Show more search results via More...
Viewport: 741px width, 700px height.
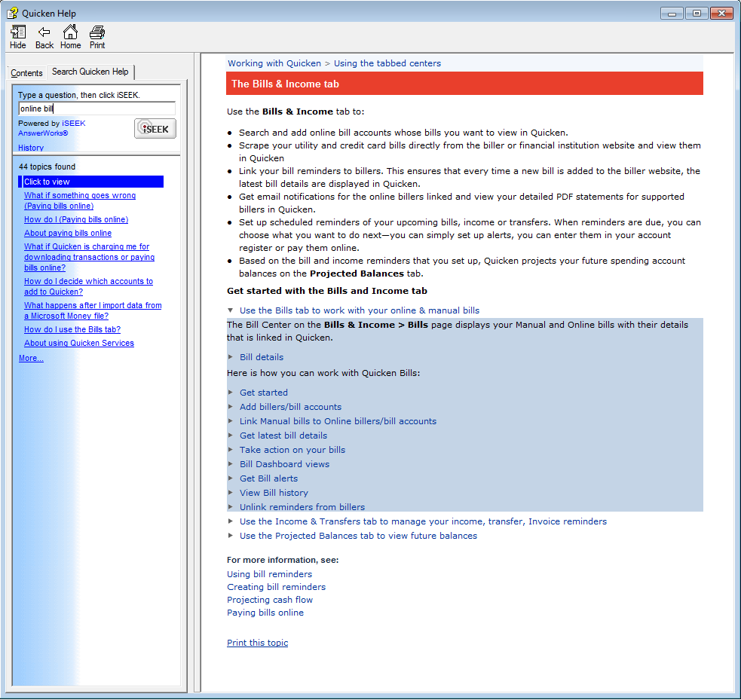(31, 359)
